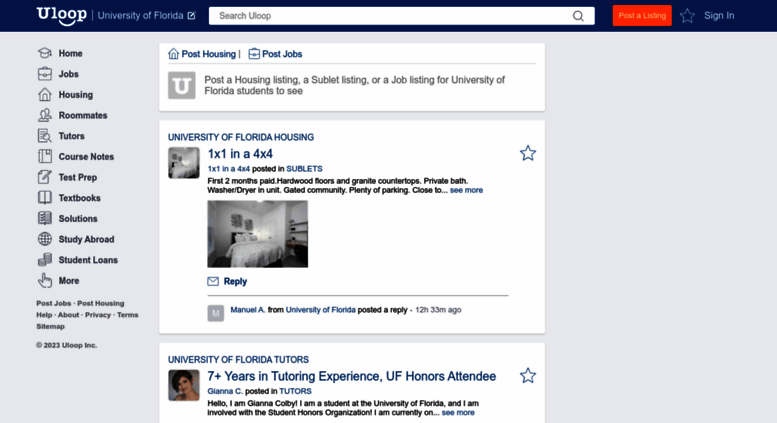Open the About footer link
Image resolution: width=777 pixels, height=423 pixels.
click(x=68, y=315)
